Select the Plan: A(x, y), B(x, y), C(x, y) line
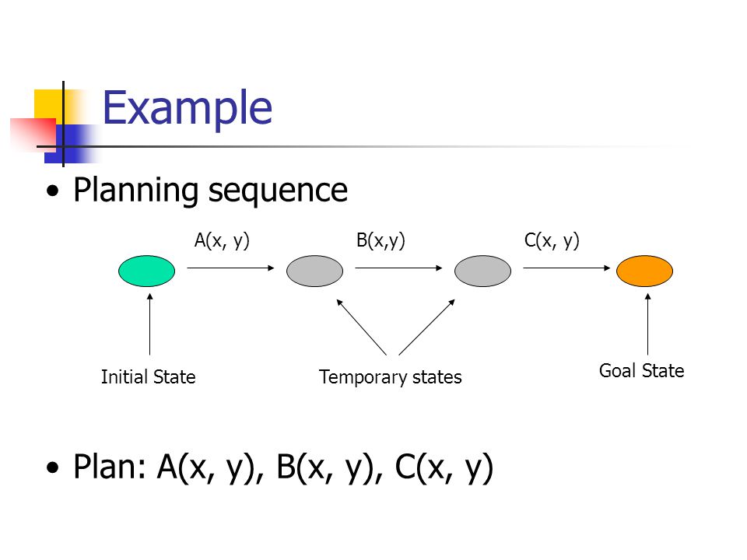The image size is (747, 560). (x=283, y=467)
